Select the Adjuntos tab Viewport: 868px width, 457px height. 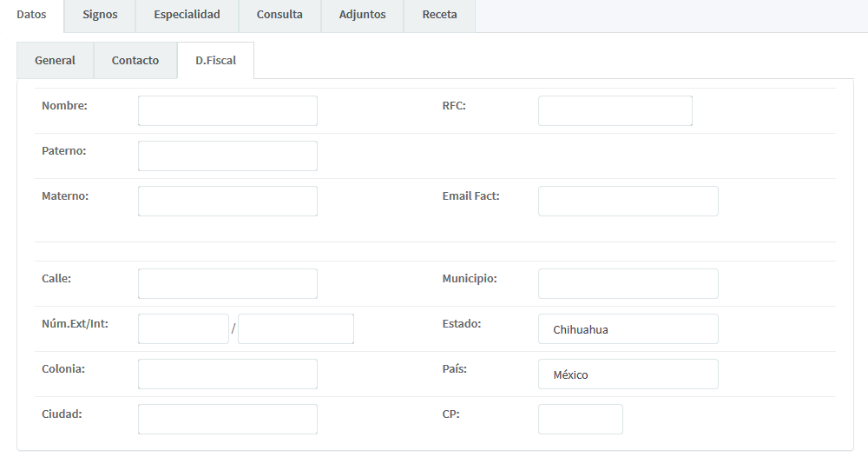362,15
